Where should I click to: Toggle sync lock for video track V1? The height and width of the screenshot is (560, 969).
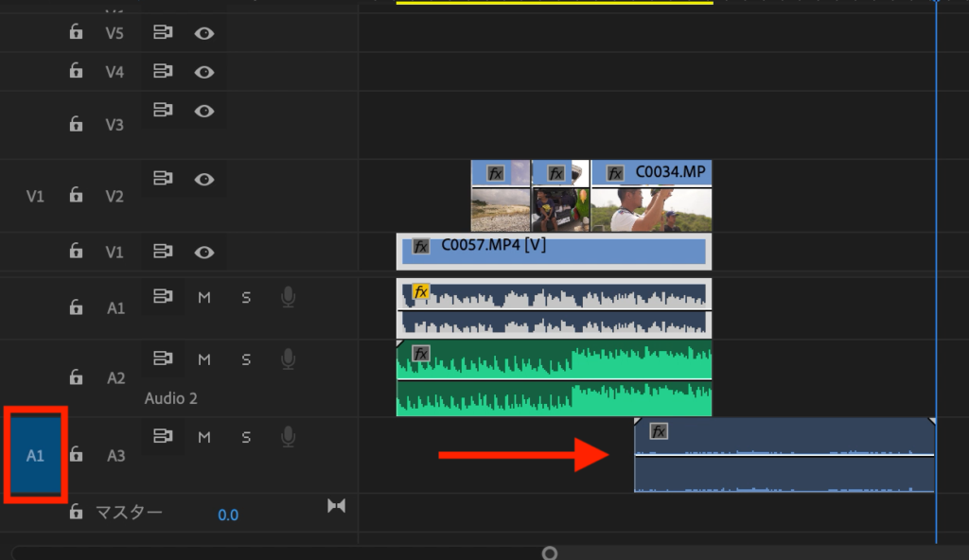pos(163,252)
